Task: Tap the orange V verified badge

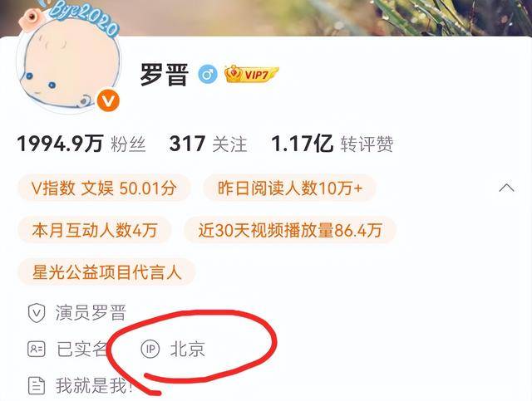Action: (x=108, y=101)
